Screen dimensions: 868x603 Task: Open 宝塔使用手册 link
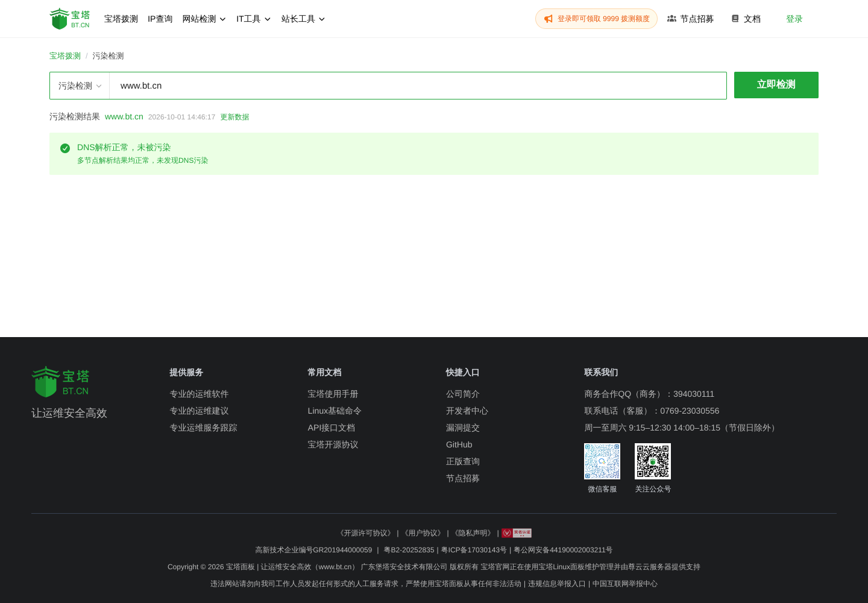tap(333, 394)
